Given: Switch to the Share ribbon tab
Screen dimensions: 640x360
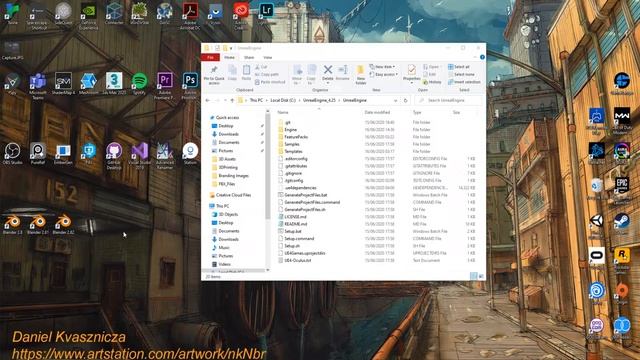Looking at the screenshot, I should [x=249, y=58].
